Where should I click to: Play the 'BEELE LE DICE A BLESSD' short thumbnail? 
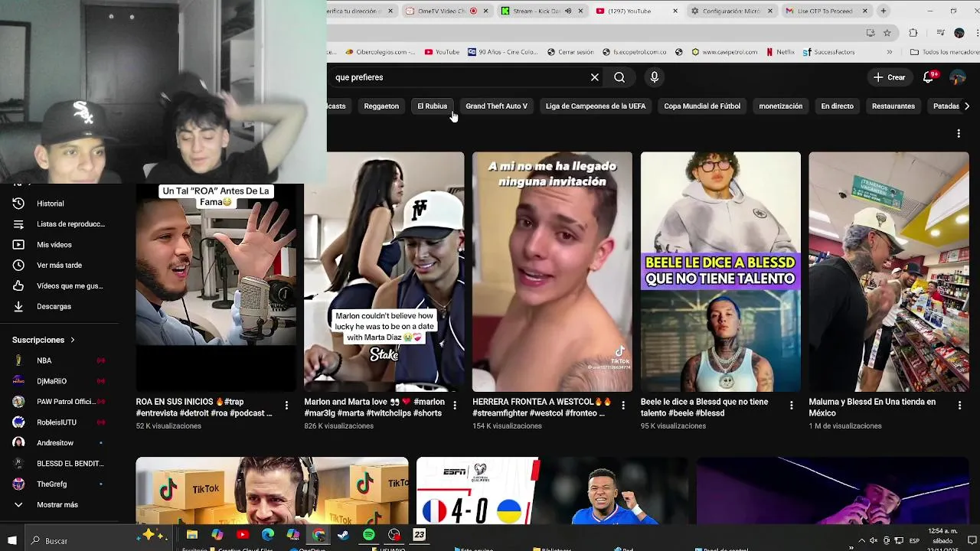point(720,272)
